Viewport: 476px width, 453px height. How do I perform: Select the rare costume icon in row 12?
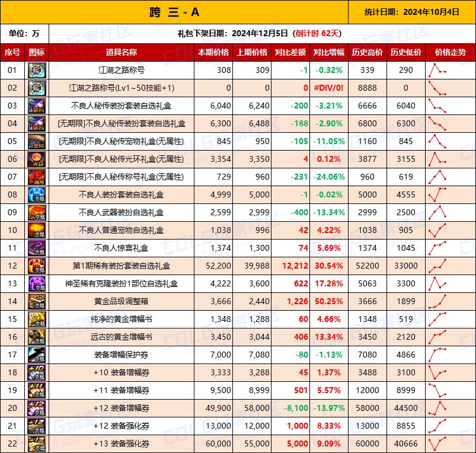point(37,266)
